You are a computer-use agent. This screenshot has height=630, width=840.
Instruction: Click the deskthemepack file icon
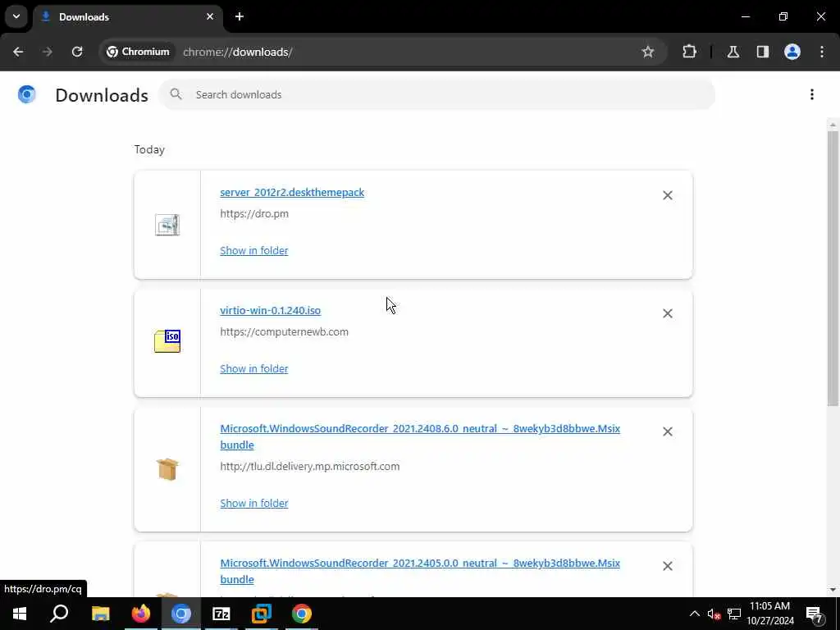click(167, 225)
